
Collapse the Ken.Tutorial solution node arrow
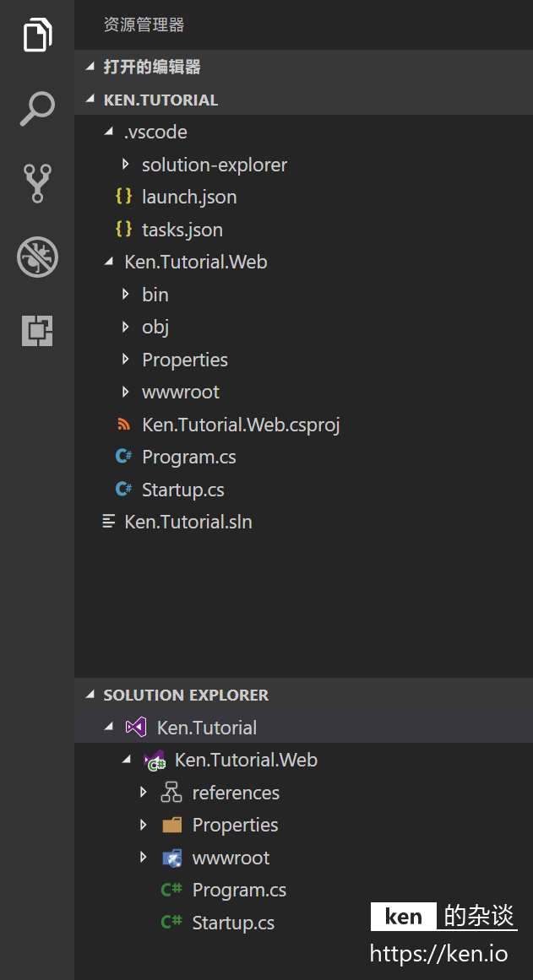[x=110, y=727]
